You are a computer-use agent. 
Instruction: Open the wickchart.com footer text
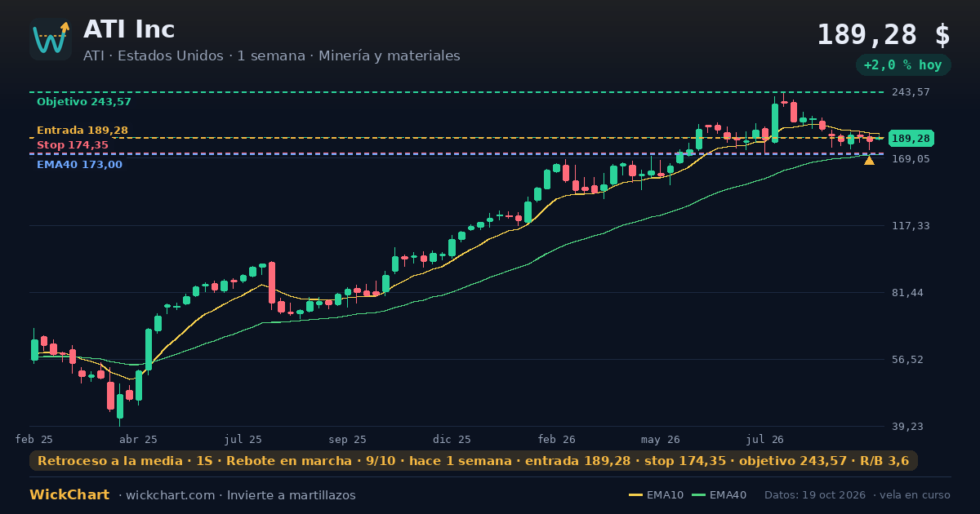click(169, 495)
